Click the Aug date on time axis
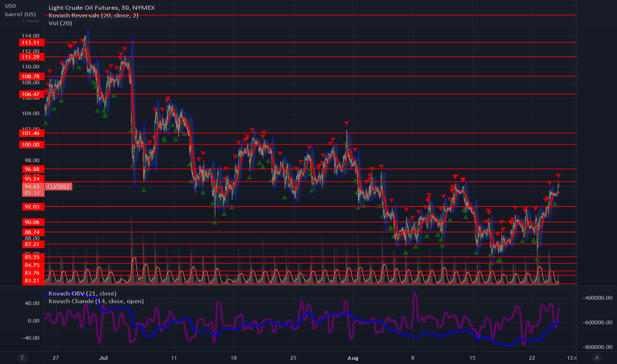 [x=353, y=357]
